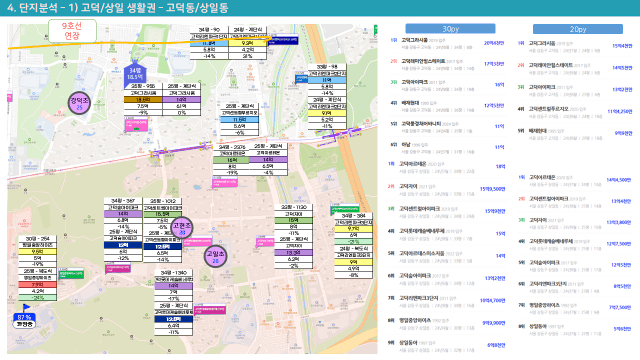This screenshot has height=360, width=640.
Task: Click the blue crown marker showing 34평 18.5억
Action: pos(135,73)
